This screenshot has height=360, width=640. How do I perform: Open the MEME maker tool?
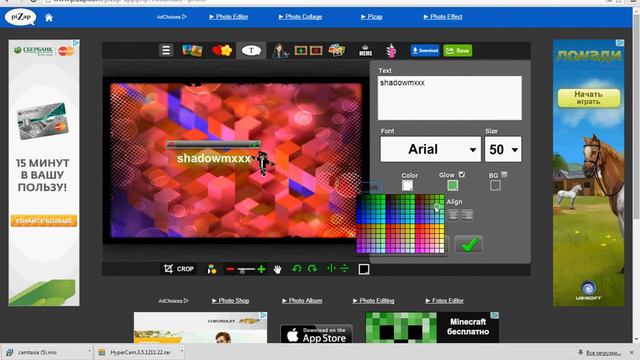[365, 51]
